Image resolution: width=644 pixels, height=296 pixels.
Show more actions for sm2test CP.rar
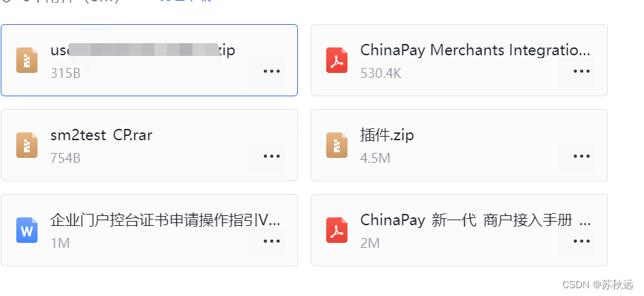click(272, 156)
